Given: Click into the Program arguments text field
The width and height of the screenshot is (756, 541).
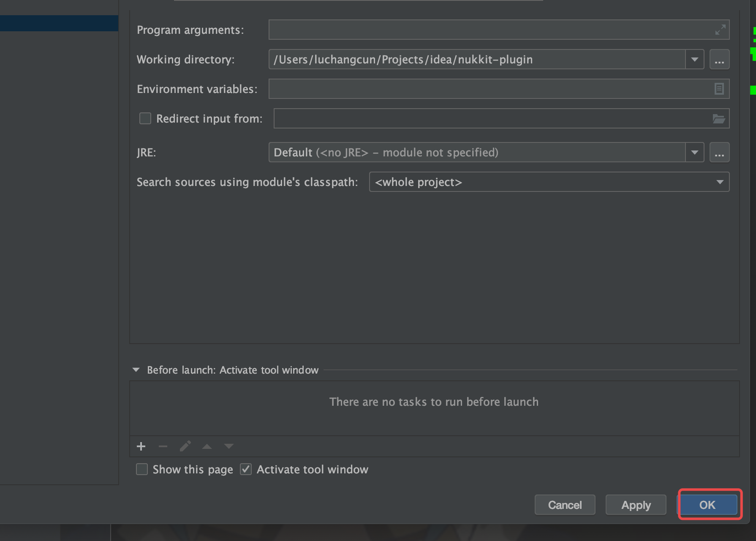Looking at the screenshot, I should coord(490,30).
